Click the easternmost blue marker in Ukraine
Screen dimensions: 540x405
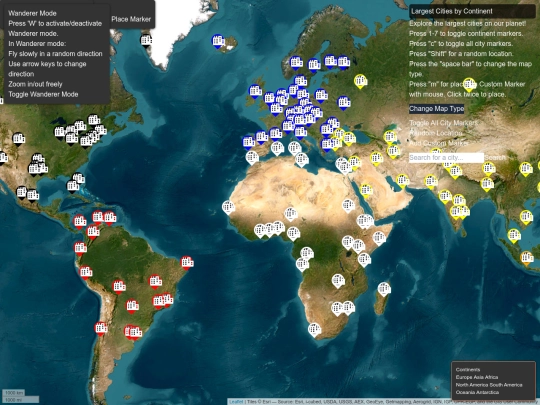(344, 103)
